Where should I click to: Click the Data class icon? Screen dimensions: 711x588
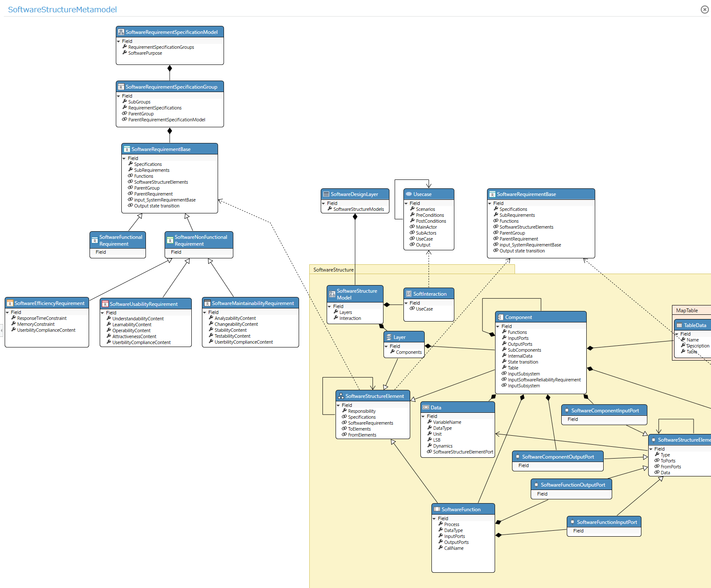[x=426, y=408]
